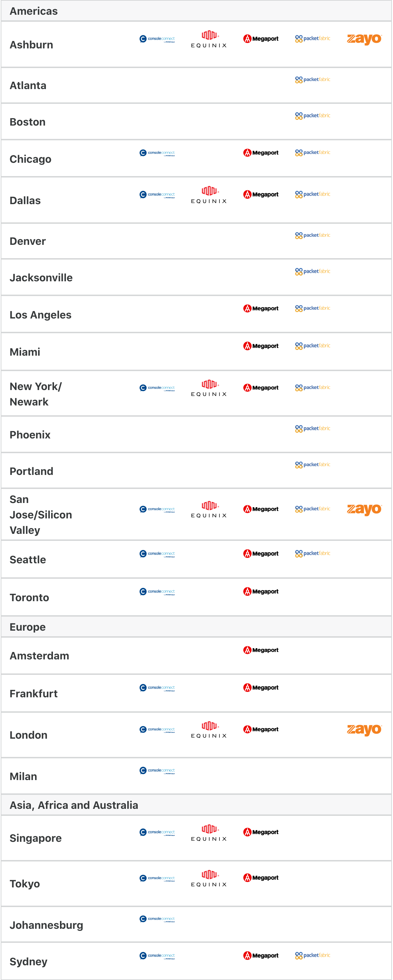
Task: Click Equinix logo in the Dallas row
Action: (209, 195)
